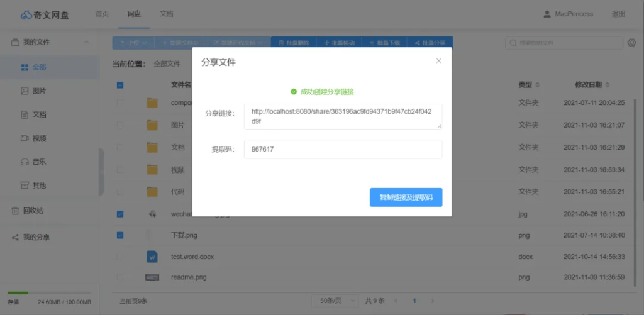Click the 批量移动 button
Image resolution: width=644 pixels, height=315 pixels.
pyautogui.click(x=339, y=43)
